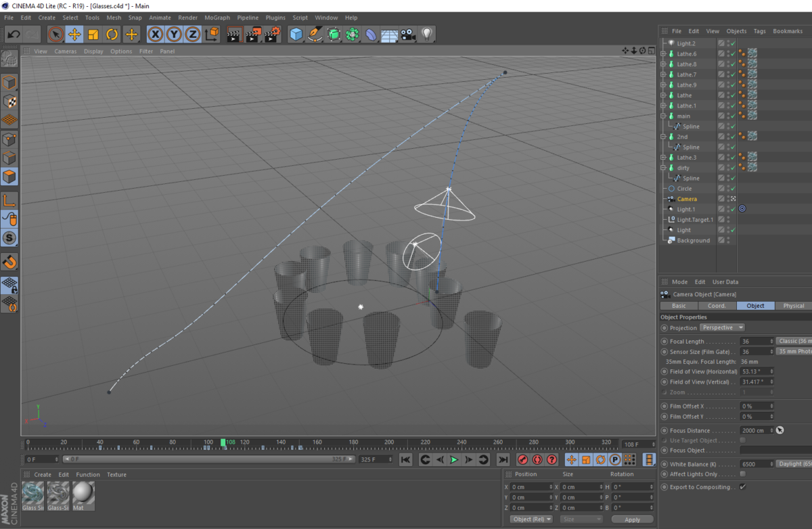Click the Bend deformer icon

coord(371,34)
